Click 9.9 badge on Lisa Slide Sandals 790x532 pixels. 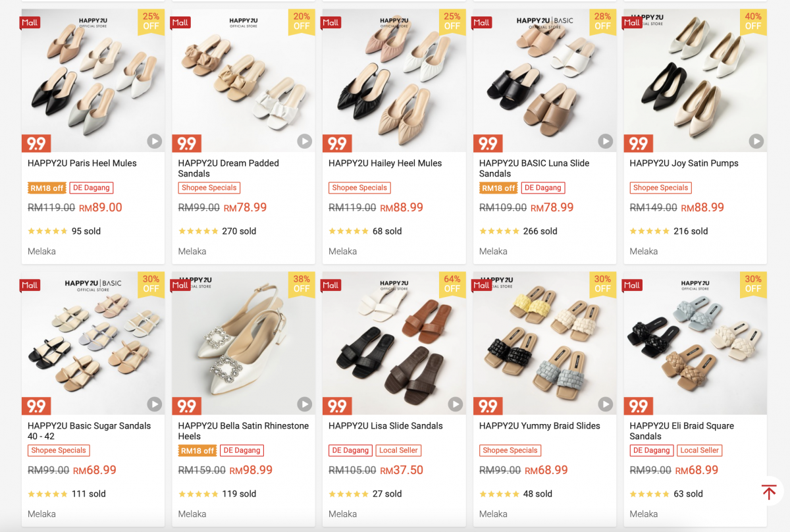coord(337,406)
